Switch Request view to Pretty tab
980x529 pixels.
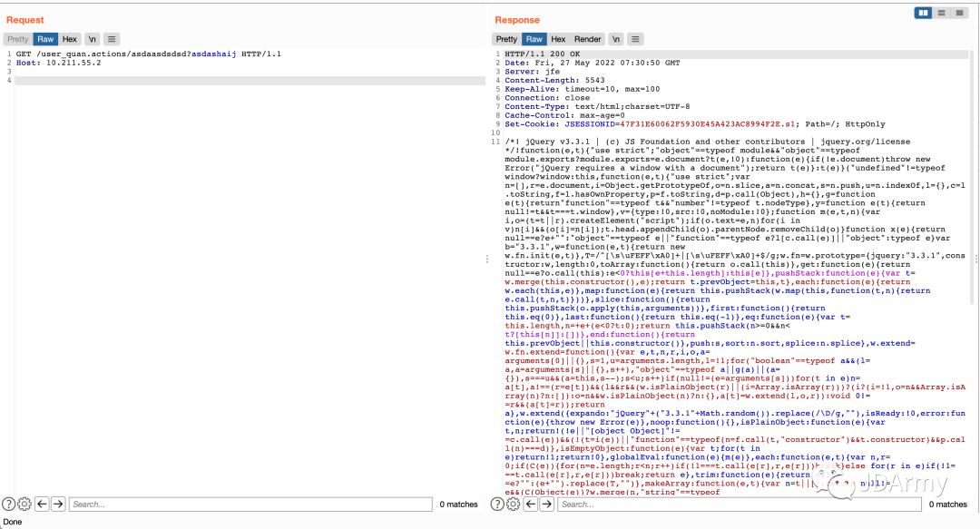click(x=18, y=39)
